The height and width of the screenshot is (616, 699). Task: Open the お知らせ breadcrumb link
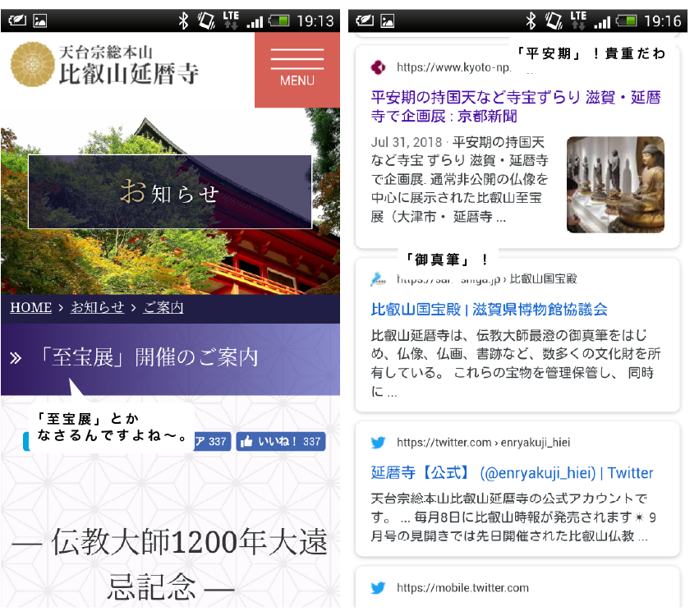pyautogui.click(x=97, y=307)
